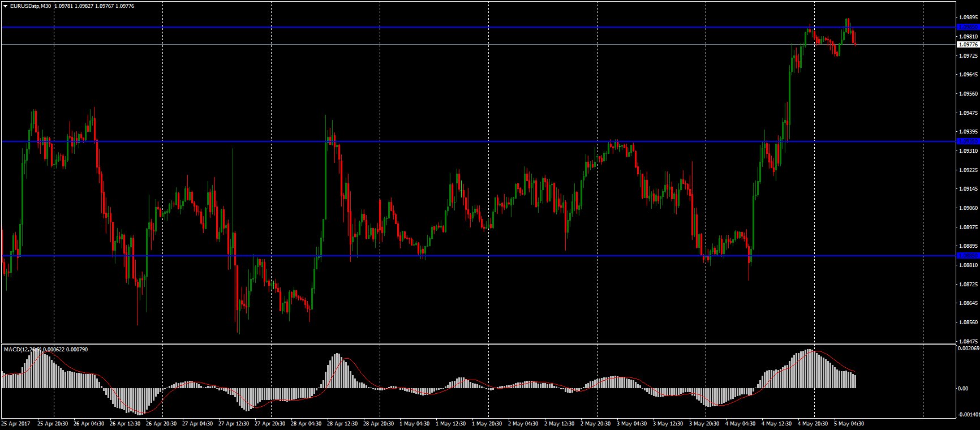Click the 1.09725 price scale label

pyautogui.click(x=969, y=55)
